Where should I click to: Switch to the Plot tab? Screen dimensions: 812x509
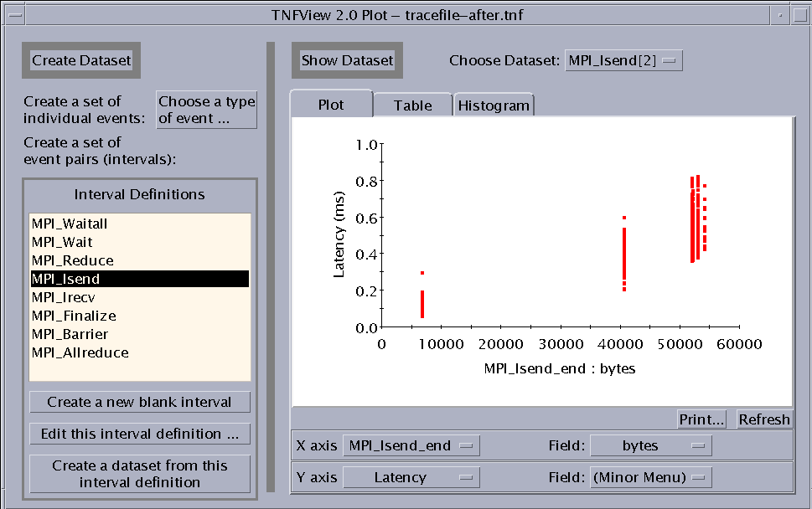point(331,105)
